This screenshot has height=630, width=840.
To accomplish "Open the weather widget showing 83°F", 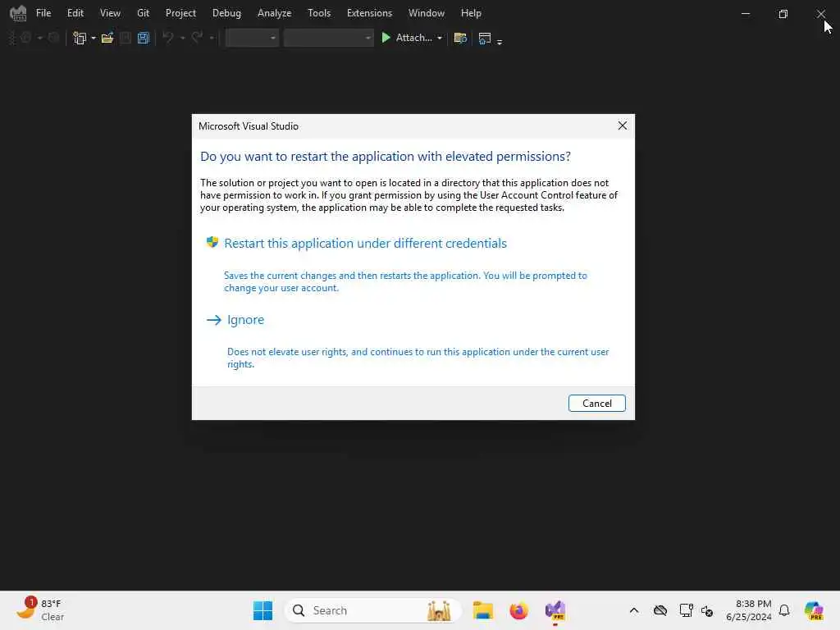I will [40, 610].
